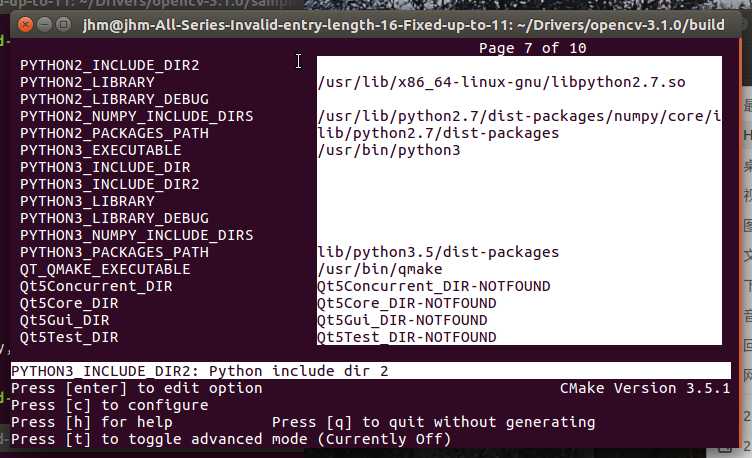Image resolution: width=752 pixels, height=458 pixels.
Task: Close the terminal window
Action: (x=25, y=24)
